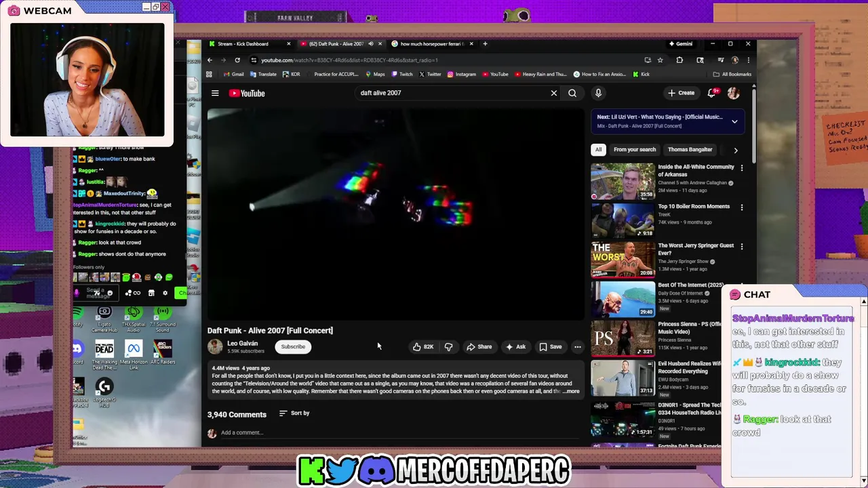This screenshot has width=868, height=488.
Task: Open options for Worst Jerry Springer video
Action: tap(742, 247)
